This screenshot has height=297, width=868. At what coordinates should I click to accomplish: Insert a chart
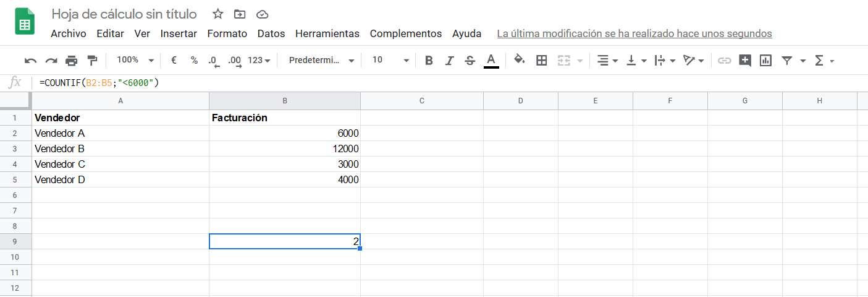(x=765, y=61)
